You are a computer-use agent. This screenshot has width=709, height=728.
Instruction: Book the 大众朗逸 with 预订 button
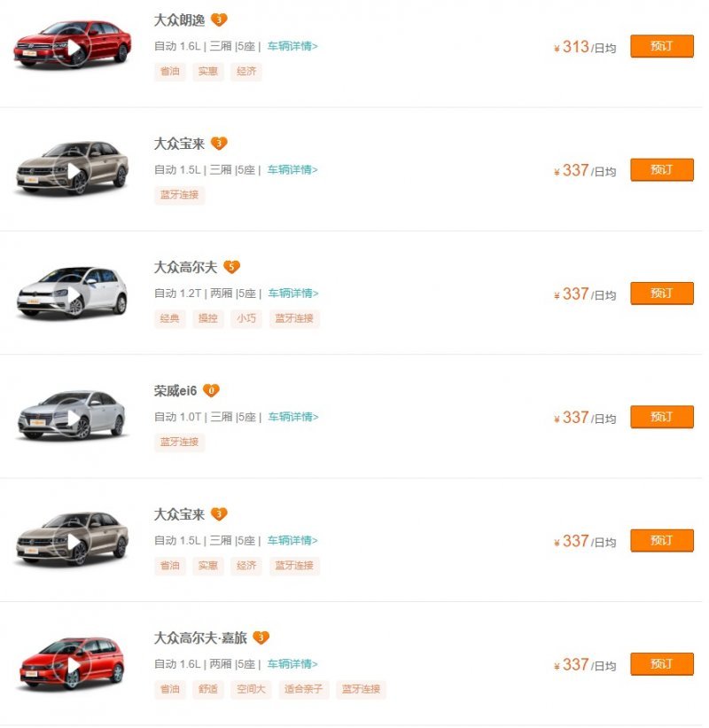(x=661, y=46)
